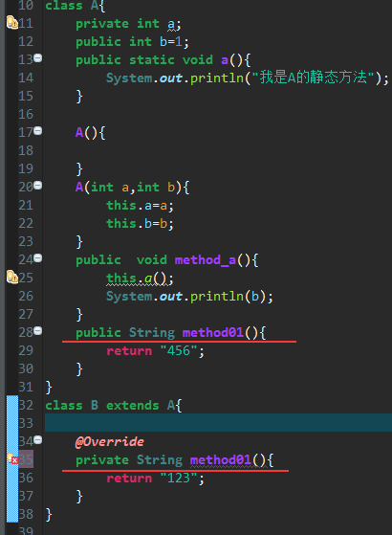Click the underlined method01 in class B
The height and width of the screenshot is (535, 392).
(x=221, y=460)
